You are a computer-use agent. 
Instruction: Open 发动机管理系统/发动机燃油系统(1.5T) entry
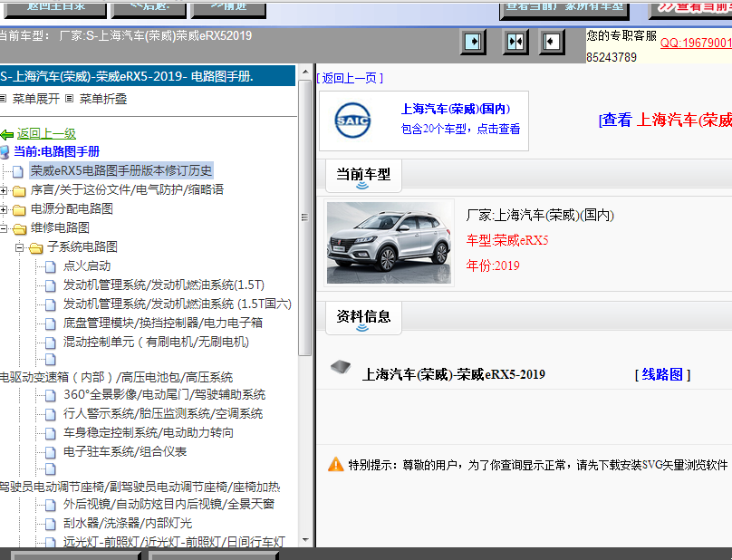[x=164, y=285]
